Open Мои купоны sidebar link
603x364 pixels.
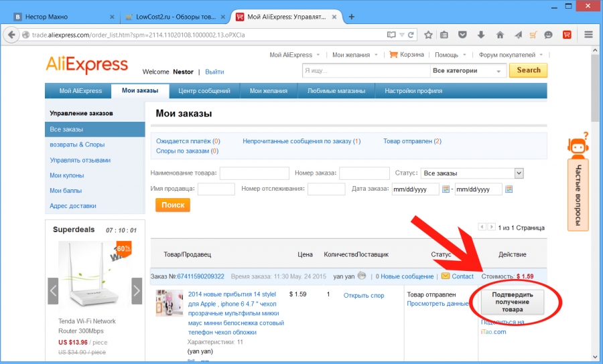(x=66, y=175)
